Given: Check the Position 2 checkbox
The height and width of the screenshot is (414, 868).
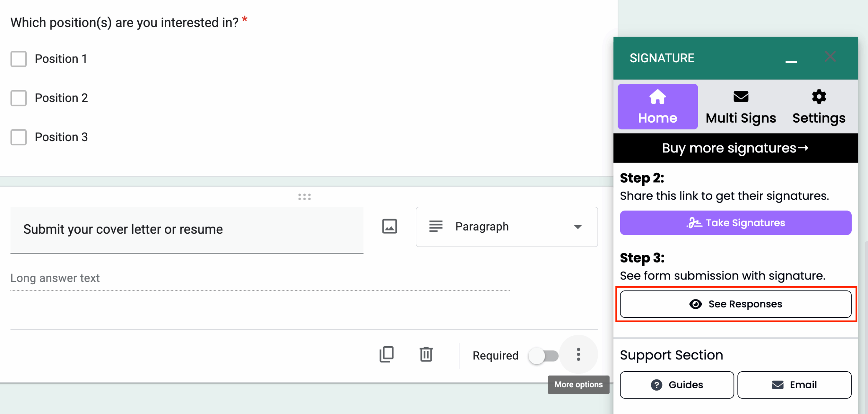Looking at the screenshot, I should pyautogui.click(x=19, y=98).
